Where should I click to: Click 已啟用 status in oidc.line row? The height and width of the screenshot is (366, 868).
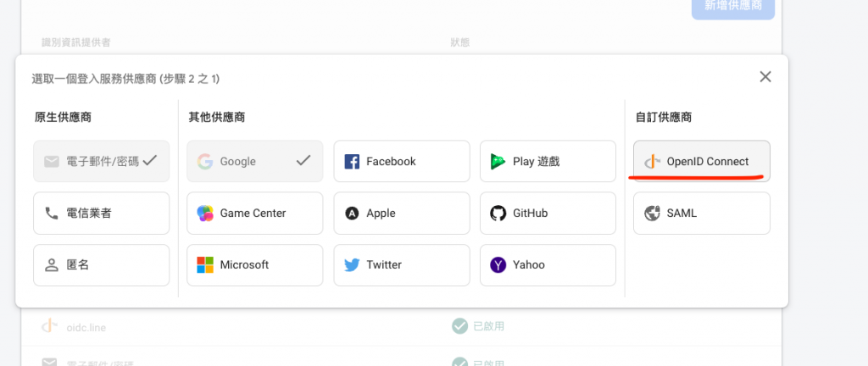pyautogui.click(x=489, y=326)
